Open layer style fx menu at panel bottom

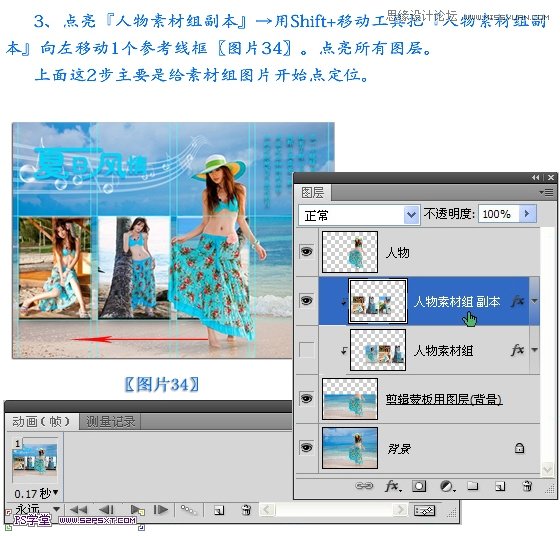point(393,486)
